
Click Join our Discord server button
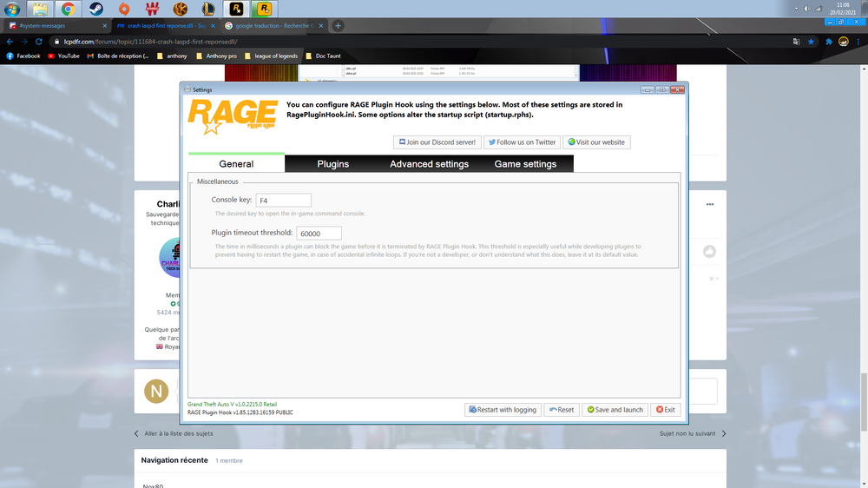[x=437, y=142]
